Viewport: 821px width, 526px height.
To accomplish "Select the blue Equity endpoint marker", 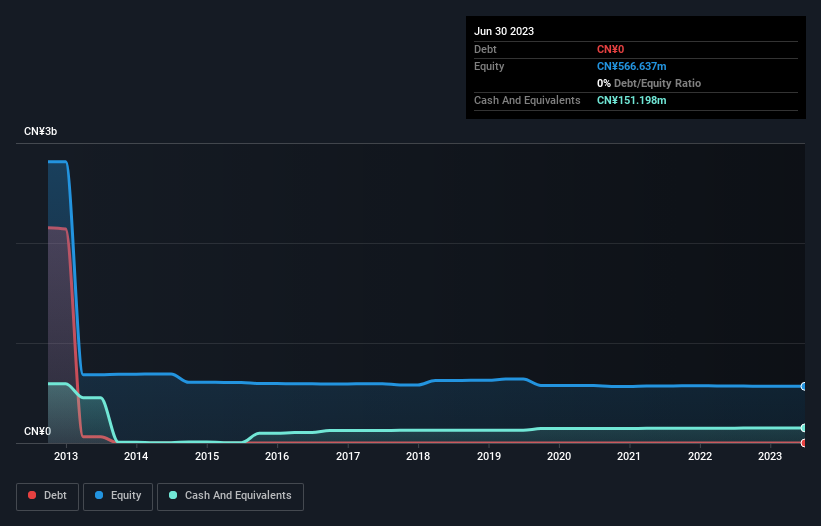I will (x=804, y=386).
